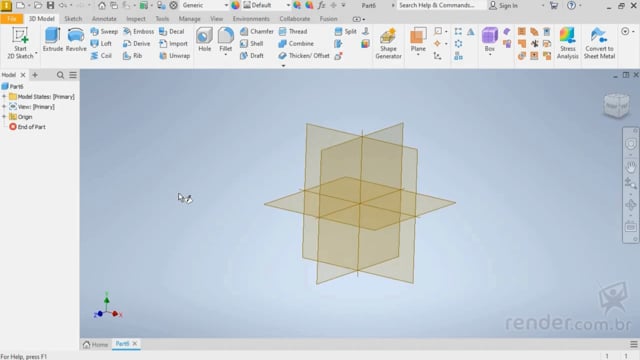
Task: Select the Shell tool
Action: [252, 43]
